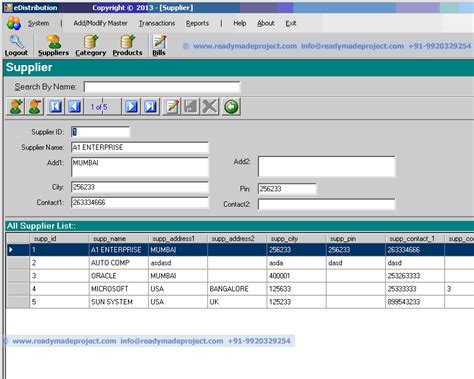The height and width of the screenshot is (379, 474).
Task: Go to first record button
Action: pyautogui.click(x=56, y=107)
